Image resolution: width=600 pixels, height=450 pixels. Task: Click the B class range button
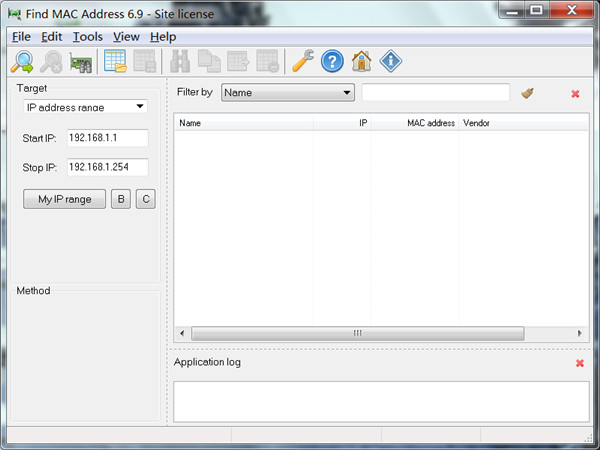coord(120,199)
